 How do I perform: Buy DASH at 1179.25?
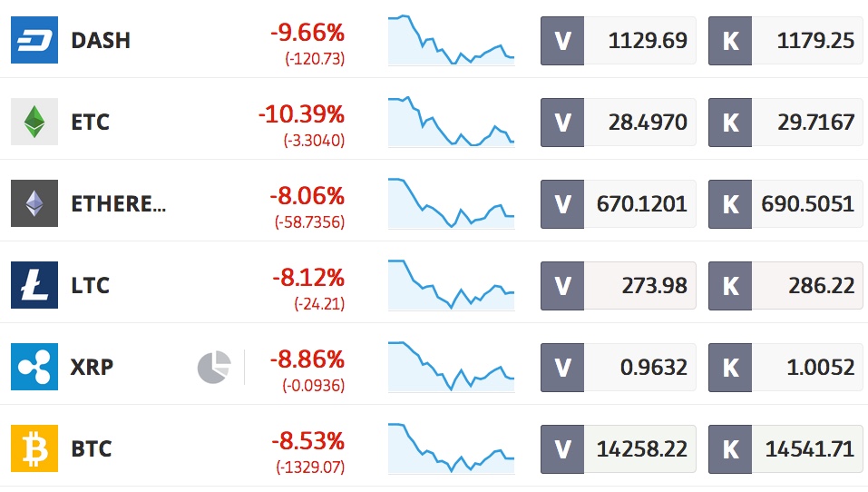pyautogui.click(x=785, y=40)
